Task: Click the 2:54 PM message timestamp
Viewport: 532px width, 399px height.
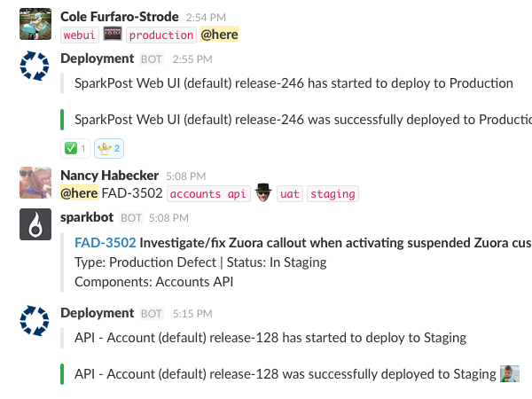Action: (206, 18)
